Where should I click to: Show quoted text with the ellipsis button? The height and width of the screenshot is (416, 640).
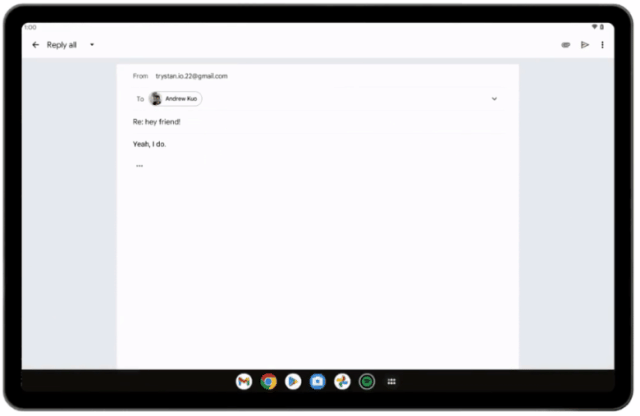[139, 166]
